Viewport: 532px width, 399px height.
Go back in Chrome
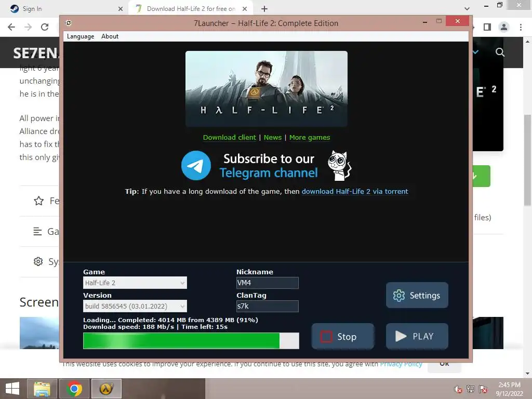click(11, 27)
